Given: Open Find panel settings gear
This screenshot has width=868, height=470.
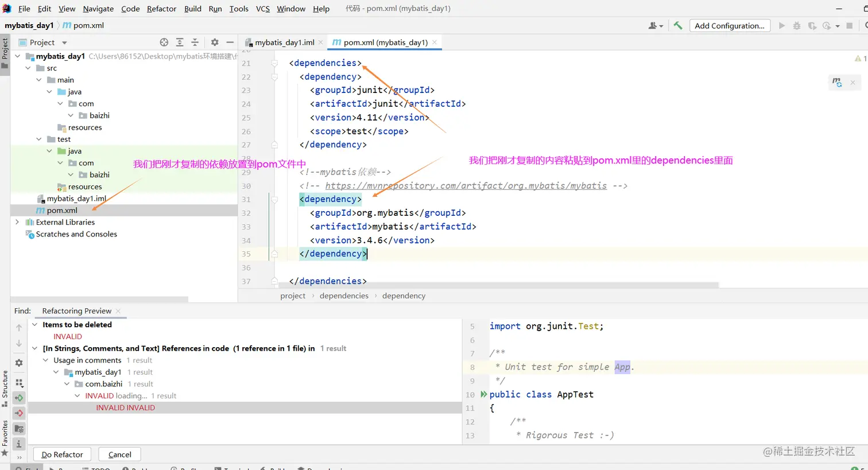Looking at the screenshot, I should (19, 363).
